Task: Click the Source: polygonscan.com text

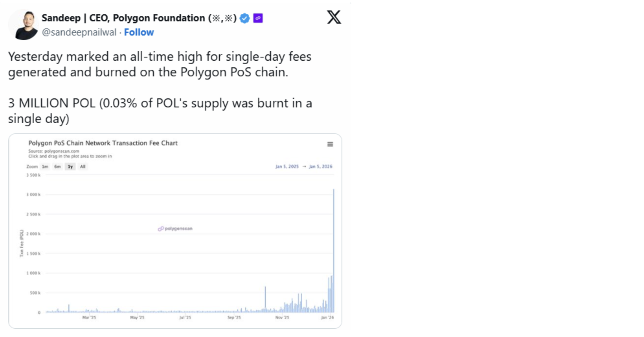Action: 54,151
